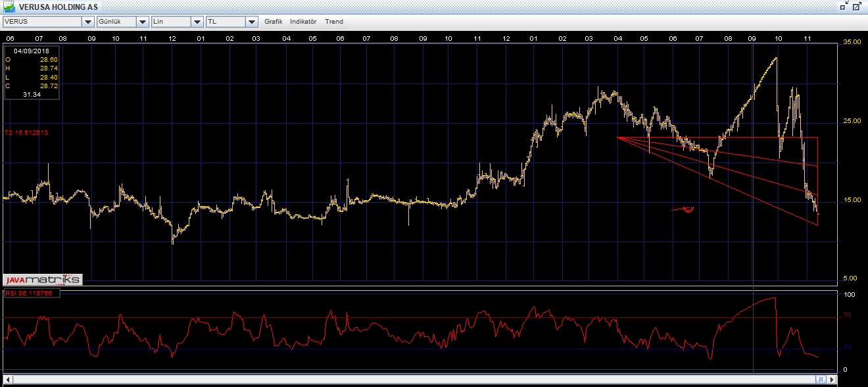
Task: Open the Trend menu
Action: [x=334, y=22]
